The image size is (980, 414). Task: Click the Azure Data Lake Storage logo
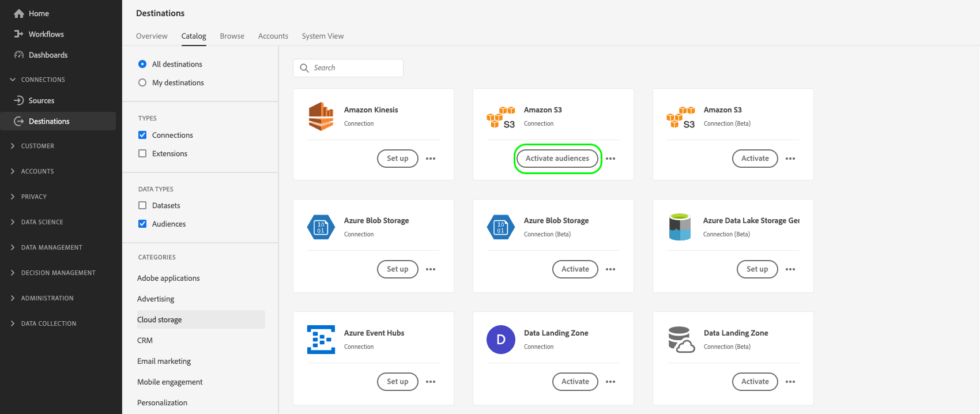[680, 227]
